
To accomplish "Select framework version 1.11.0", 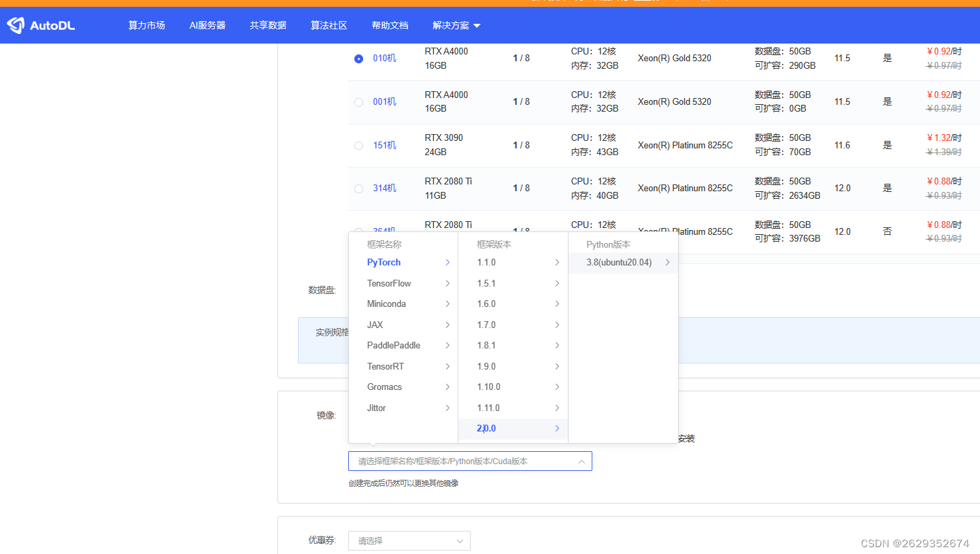I will pyautogui.click(x=513, y=408).
